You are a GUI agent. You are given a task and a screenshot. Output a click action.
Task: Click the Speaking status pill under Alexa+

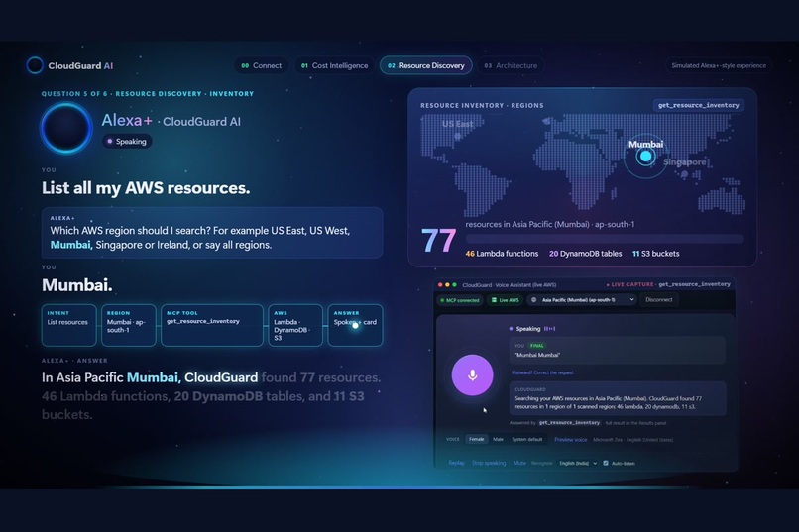[x=127, y=141]
